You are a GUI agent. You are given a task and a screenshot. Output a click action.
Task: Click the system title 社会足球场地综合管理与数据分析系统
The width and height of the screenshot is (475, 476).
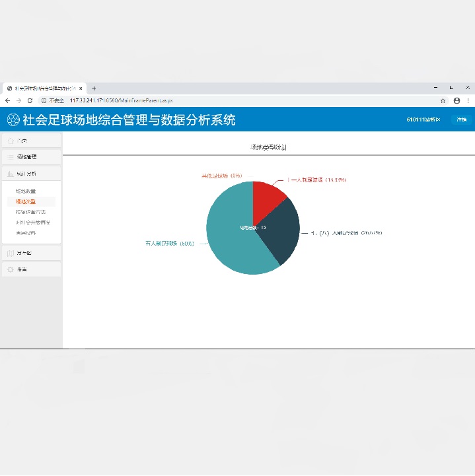[129, 119]
